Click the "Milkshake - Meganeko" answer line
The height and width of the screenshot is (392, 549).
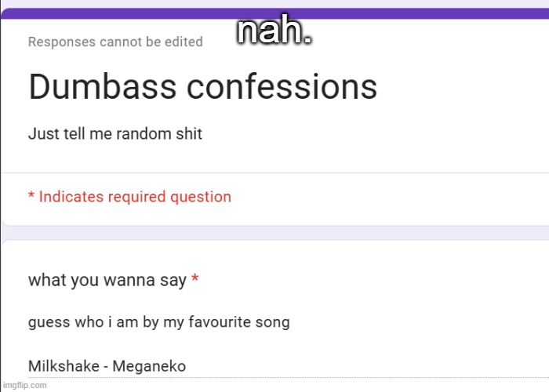[107, 365]
